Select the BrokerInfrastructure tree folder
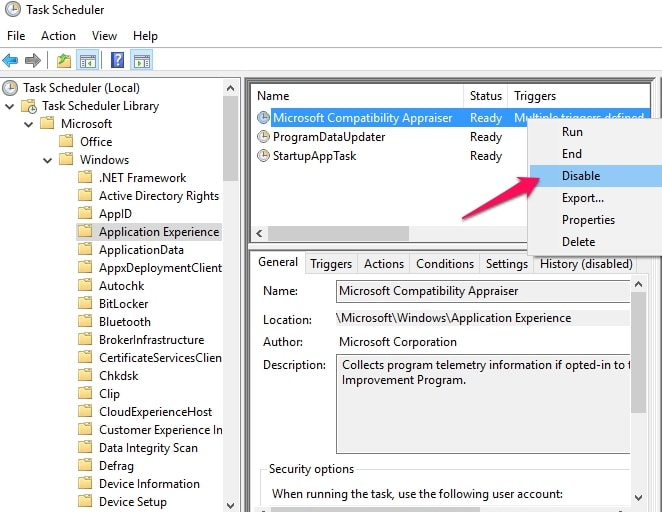This screenshot has height=512, width=662. pyautogui.click(x=141, y=340)
